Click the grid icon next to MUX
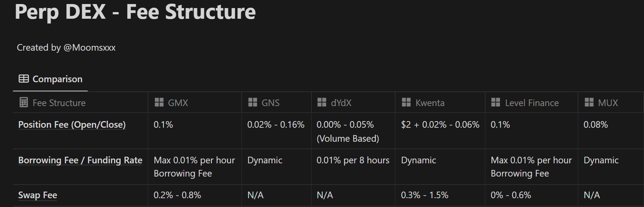The width and height of the screenshot is (644, 207). coord(589,102)
